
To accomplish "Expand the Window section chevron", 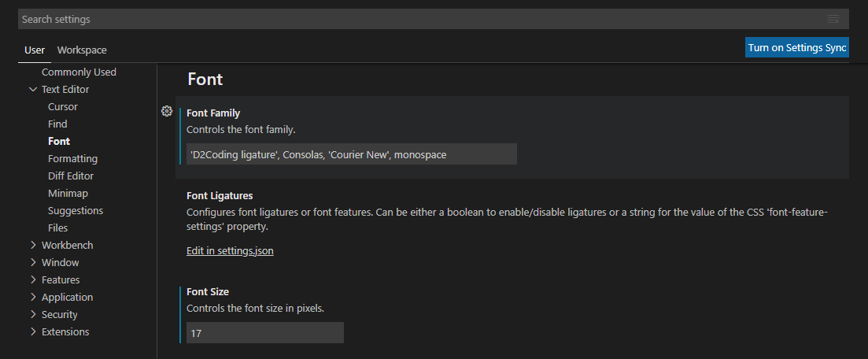I will 33,262.
